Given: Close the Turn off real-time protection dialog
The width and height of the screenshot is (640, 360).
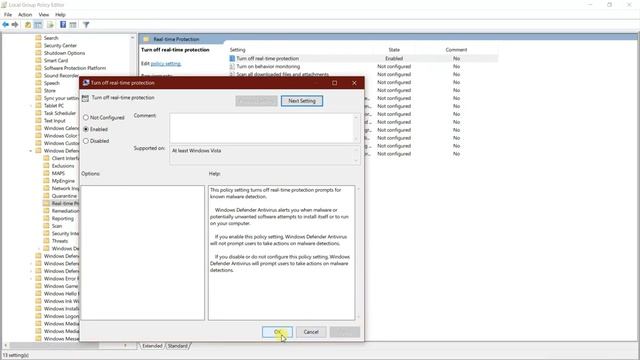Looking at the screenshot, I should click(354, 83).
